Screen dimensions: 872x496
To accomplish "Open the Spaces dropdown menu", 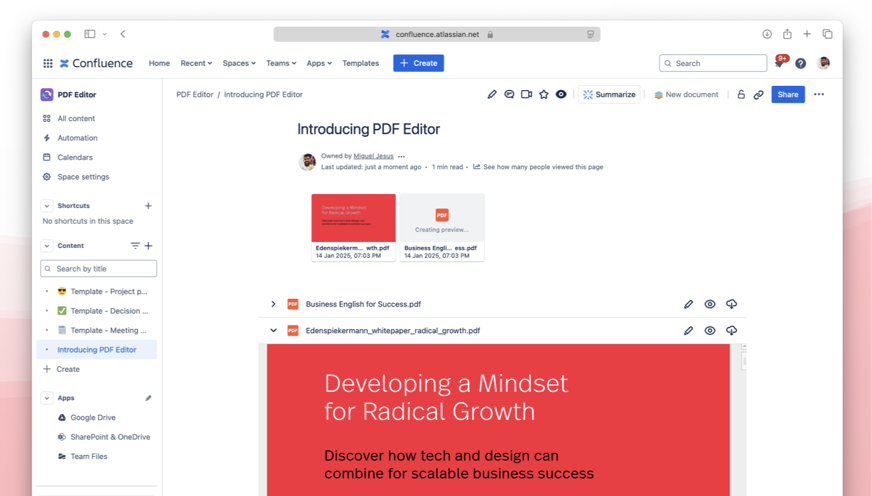I will pyautogui.click(x=239, y=63).
